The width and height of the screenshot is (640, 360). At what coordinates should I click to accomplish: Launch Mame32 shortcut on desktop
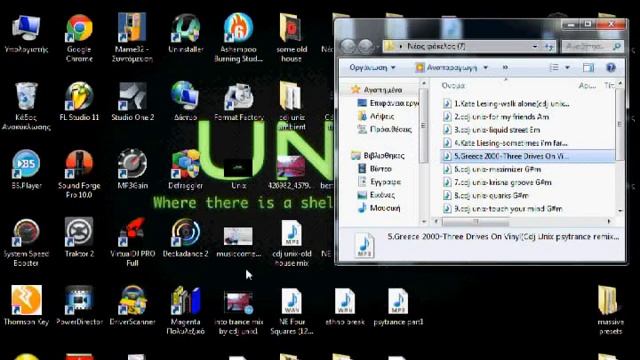coord(132,38)
